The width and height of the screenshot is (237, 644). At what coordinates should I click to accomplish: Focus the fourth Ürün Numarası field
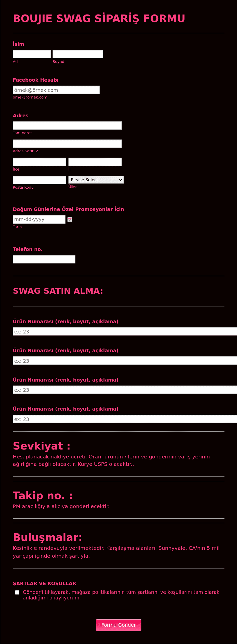(x=125, y=419)
